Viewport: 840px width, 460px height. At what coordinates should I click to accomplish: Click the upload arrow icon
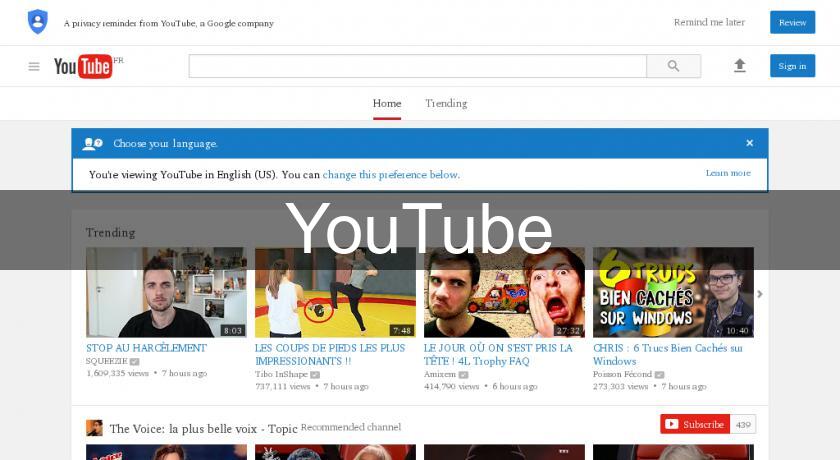[740, 66]
